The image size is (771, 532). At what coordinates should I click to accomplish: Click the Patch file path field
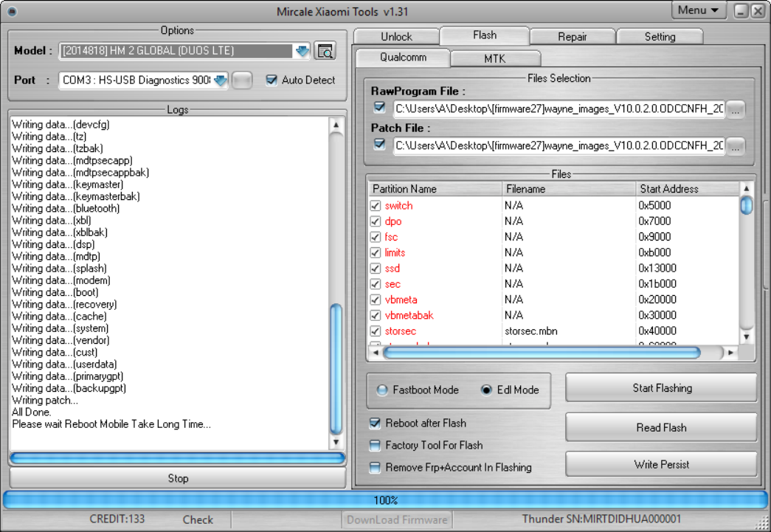559,146
